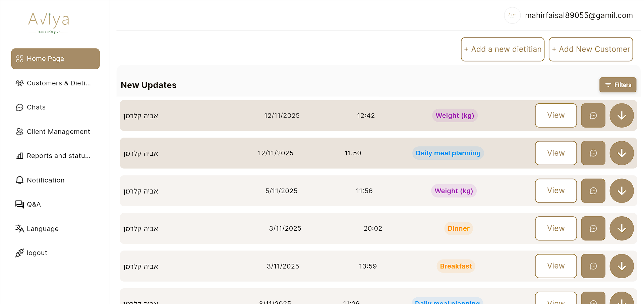644x304 pixels.
Task: Select the Client Management icon
Action: 20,132
